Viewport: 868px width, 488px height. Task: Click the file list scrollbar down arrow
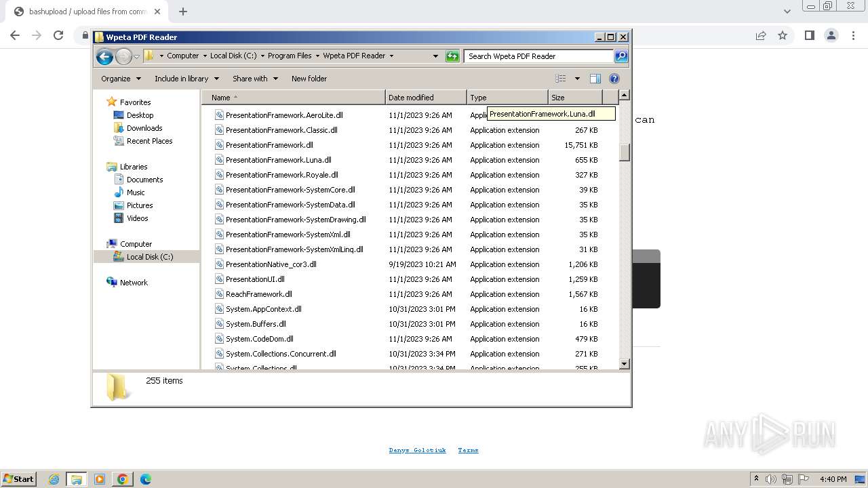(625, 364)
